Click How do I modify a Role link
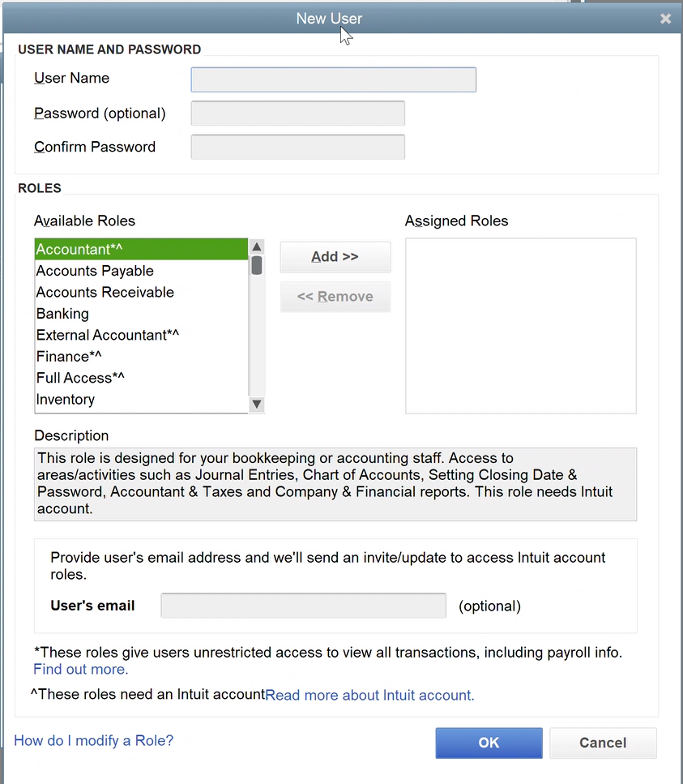 [93, 740]
